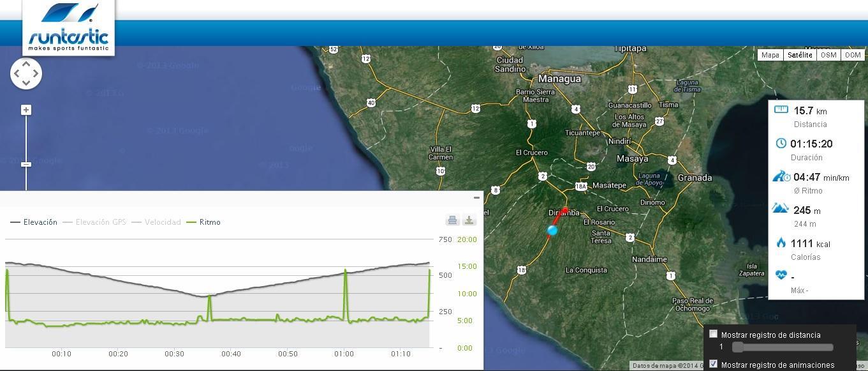The height and width of the screenshot is (371, 868).
Task: Disable Mostrar registro de animaciones checkbox
Action: point(714,364)
